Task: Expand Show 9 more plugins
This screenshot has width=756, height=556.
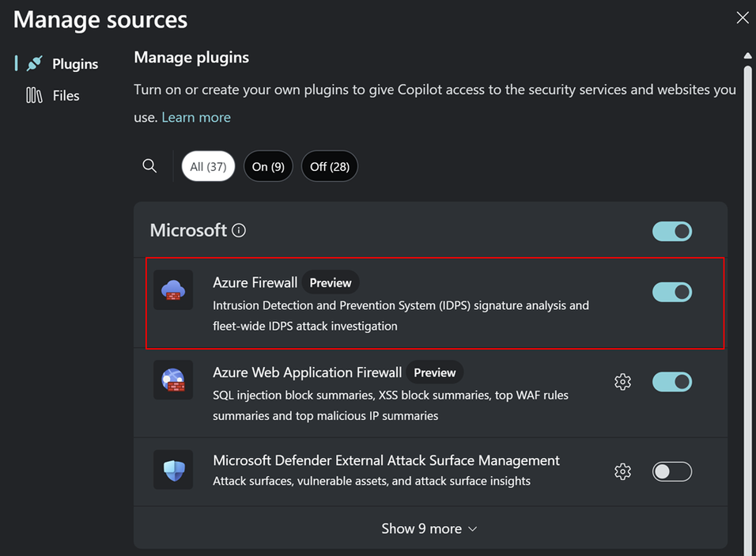Action: click(x=429, y=528)
